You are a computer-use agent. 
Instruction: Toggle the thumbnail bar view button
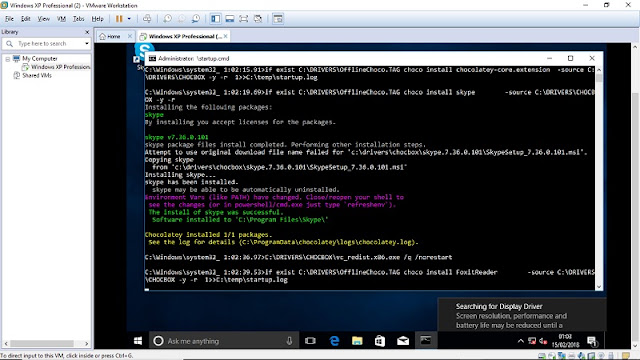tap(230, 19)
